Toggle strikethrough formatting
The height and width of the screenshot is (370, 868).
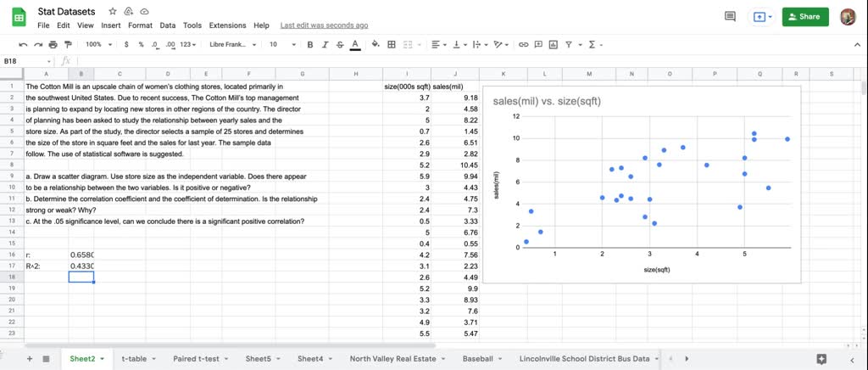339,44
